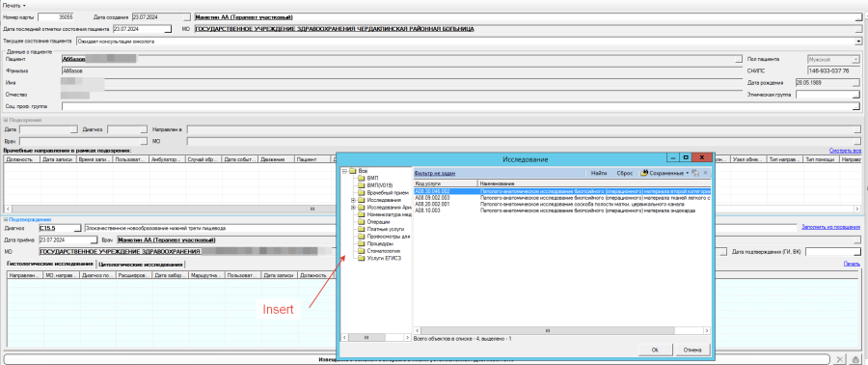Expand the Исследования tree node
This screenshot has width=868, height=365.
[353, 199]
